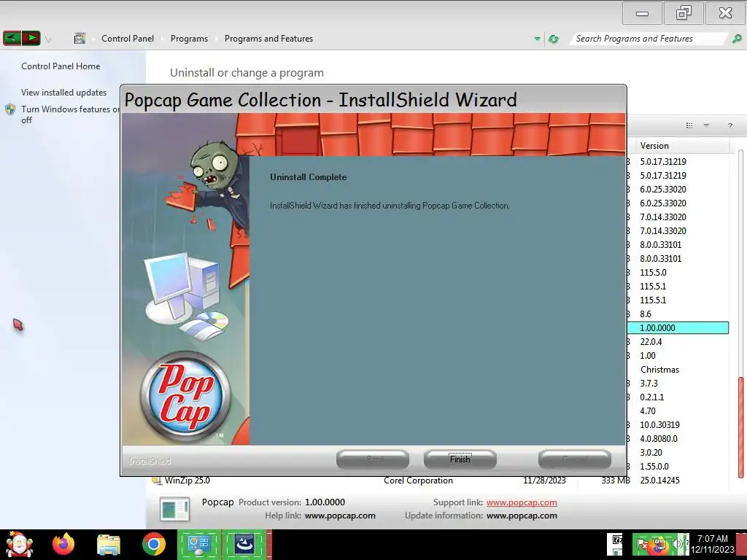Click Finish in the InstallShield Wizard
This screenshot has width=747, height=560.
(460, 459)
